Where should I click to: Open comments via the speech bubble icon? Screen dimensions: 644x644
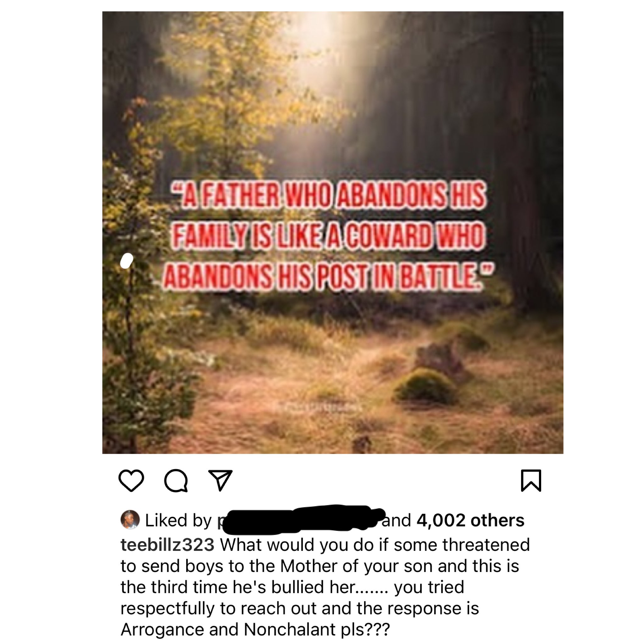[176, 481]
